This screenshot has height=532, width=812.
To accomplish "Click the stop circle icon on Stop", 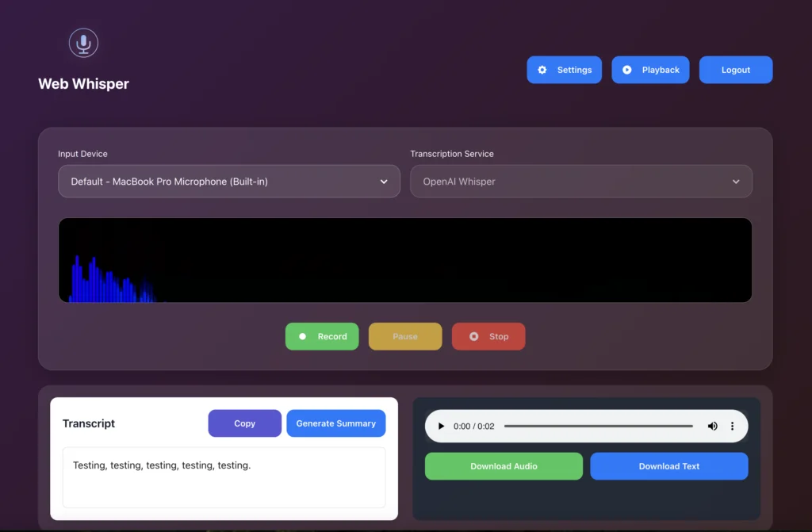I will 474,336.
